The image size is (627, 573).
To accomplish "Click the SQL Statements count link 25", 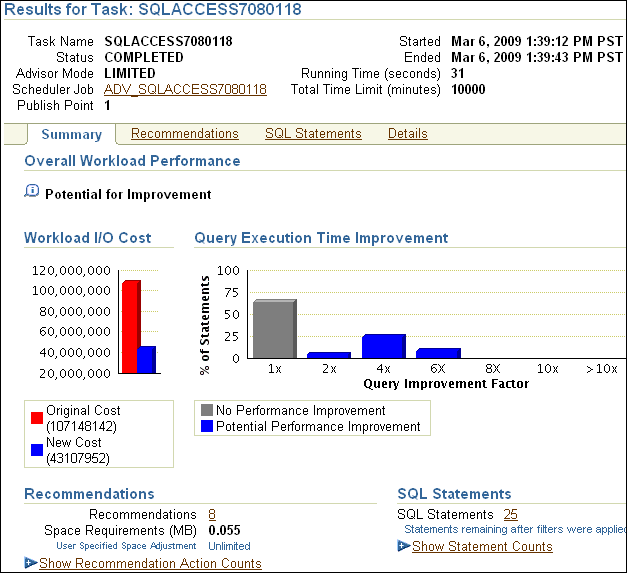I will coord(510,514).
